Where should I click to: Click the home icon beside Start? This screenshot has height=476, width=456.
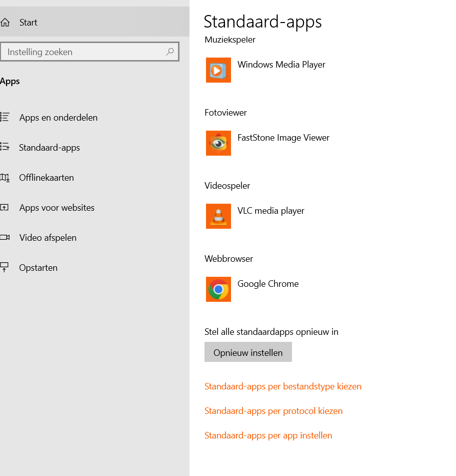click(5, 23)
